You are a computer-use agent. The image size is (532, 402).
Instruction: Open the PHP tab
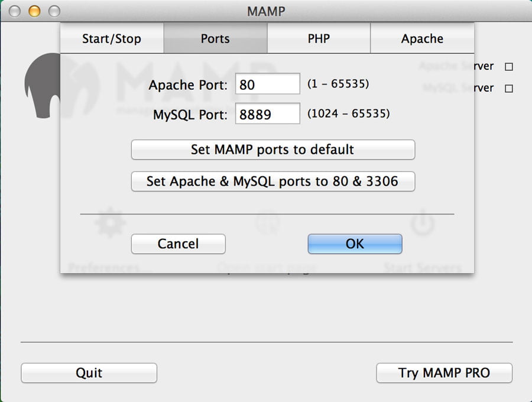pos(319,39)
